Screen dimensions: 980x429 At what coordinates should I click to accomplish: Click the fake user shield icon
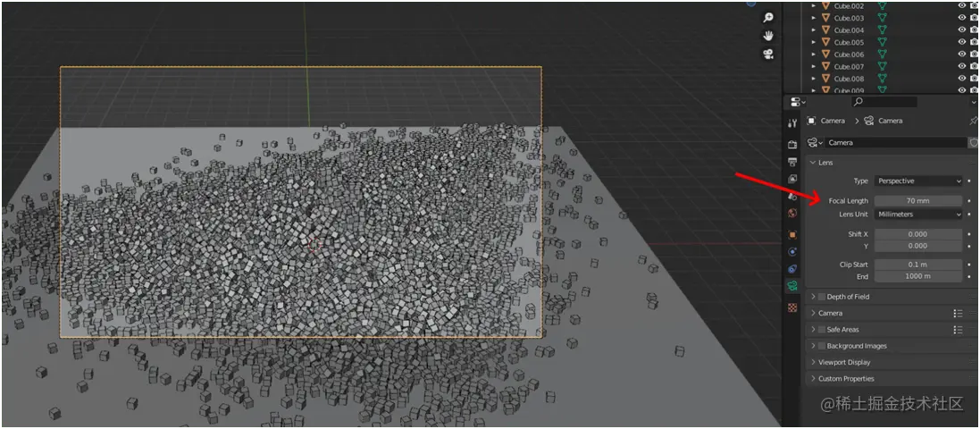tap(973, 143)
